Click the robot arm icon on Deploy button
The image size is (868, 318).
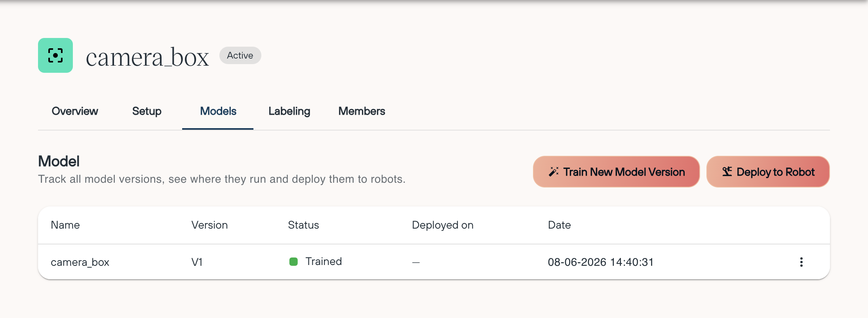click(x=727, y=172)
